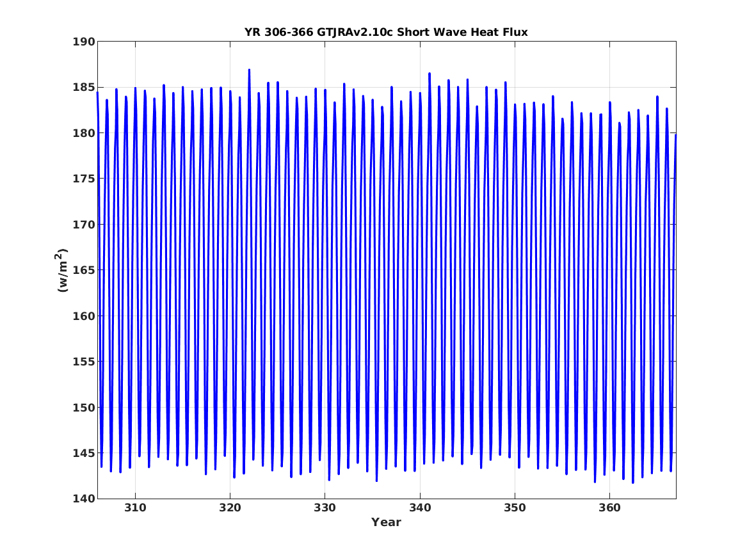Click the x-axis tick label '360'
Screen dimensions: 747x560
(x=610, y=508)
